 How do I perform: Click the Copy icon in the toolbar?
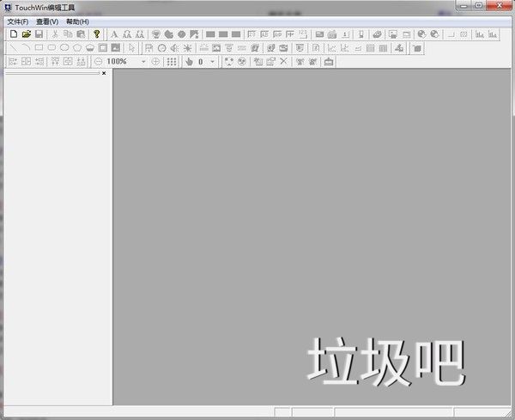pyautogui.click(x=68, y=34)
